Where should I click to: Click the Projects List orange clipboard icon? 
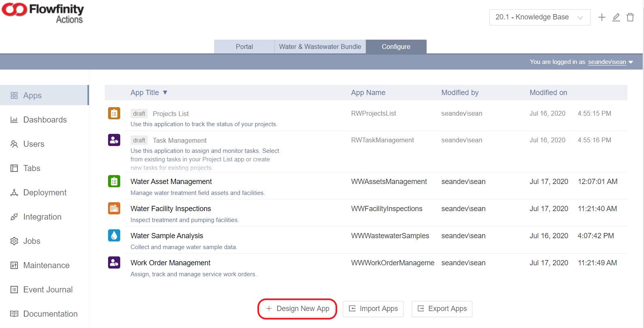coord(114,113)
